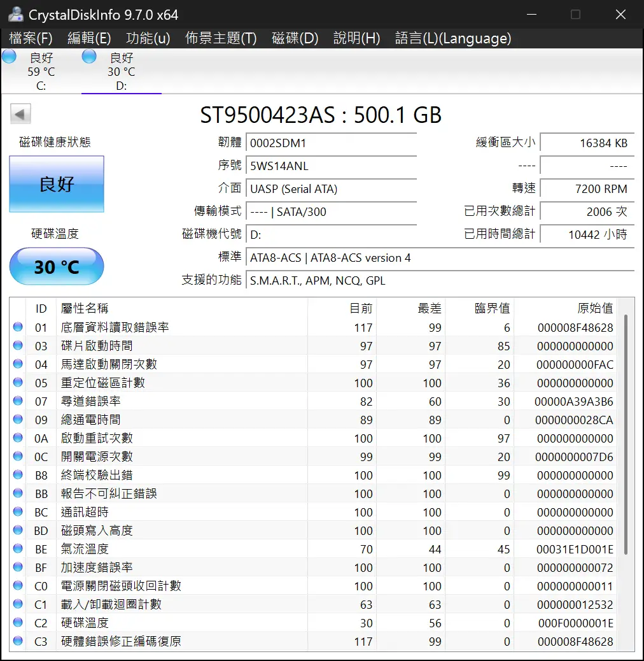Click the features field S.M.A.R.T., APM, NCQ, GPL
Screen dimensions: 644x661
point(440,280)
